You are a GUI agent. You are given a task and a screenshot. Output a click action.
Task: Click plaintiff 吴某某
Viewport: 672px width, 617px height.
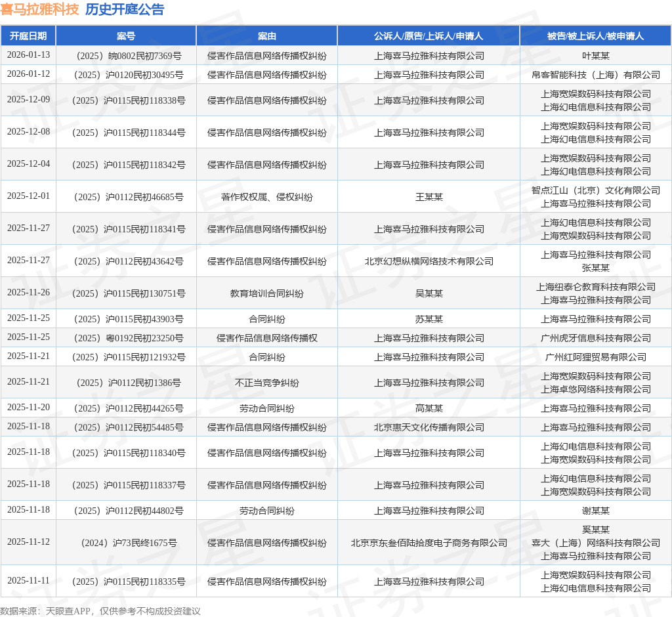[x=429, y=293]
